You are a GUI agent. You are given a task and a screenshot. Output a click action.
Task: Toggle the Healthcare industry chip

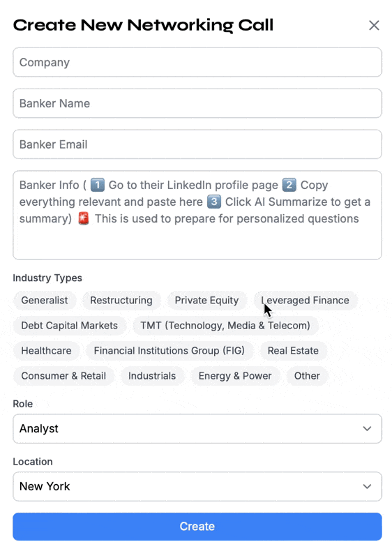pos(46,351)
